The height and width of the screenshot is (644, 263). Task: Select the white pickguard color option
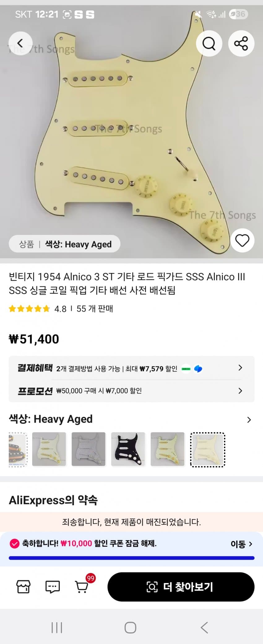(88, 449)
